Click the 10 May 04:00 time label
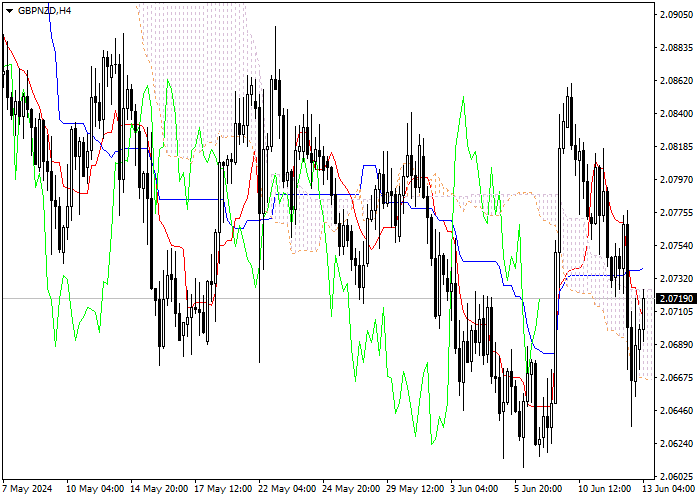 [x=95, y=489]
